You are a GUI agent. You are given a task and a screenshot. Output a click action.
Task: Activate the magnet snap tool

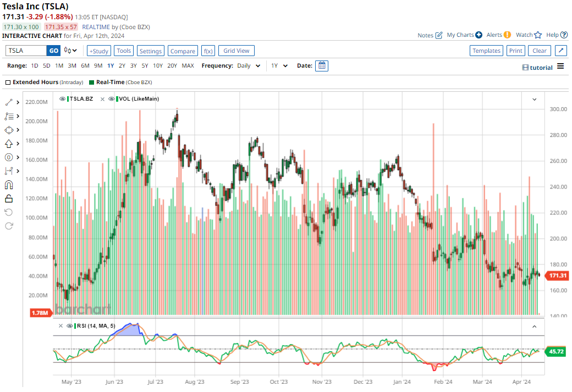click(x=9, y=185)
